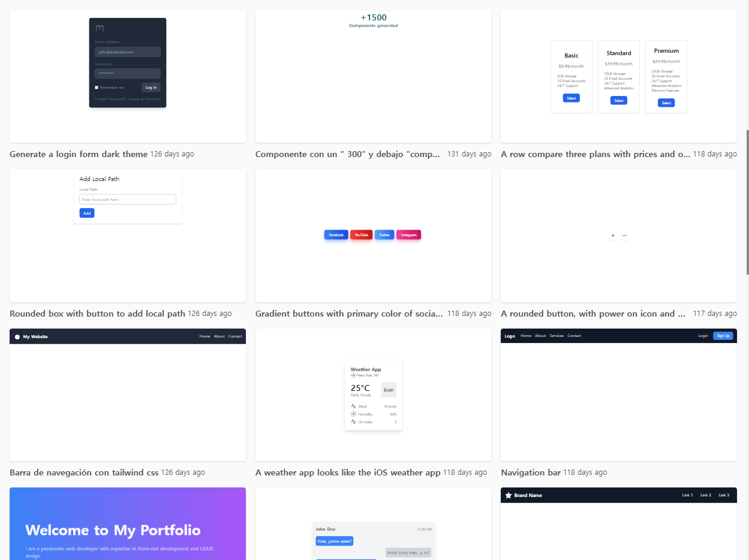
Task: Click the location icon next to New York, NY
Action: tap(353, 375)
